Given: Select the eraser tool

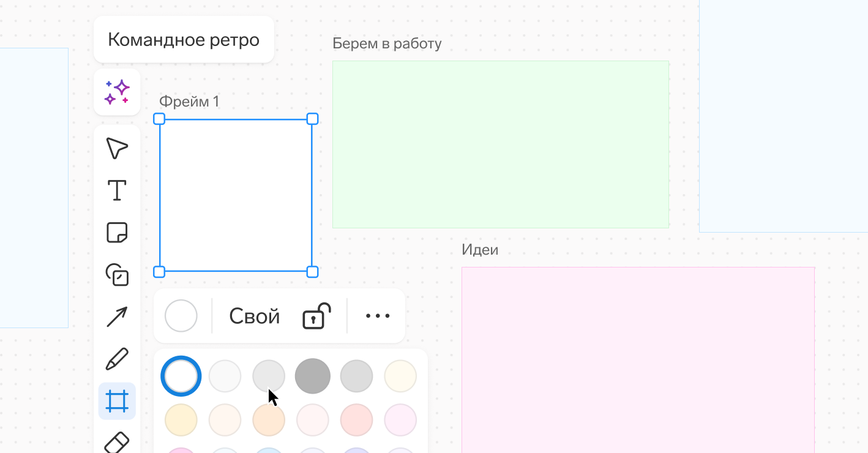Looking at the screenshot, I should pyautogui.click(x=117, y=442).
